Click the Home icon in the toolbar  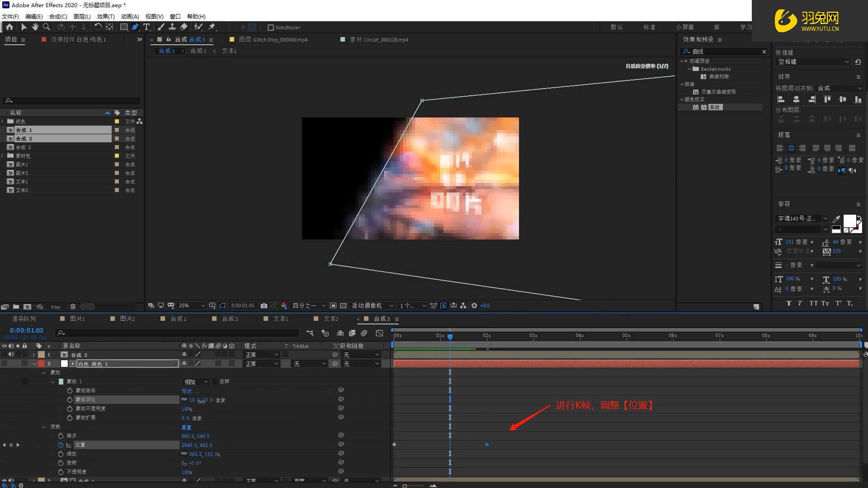coord(9,27)
